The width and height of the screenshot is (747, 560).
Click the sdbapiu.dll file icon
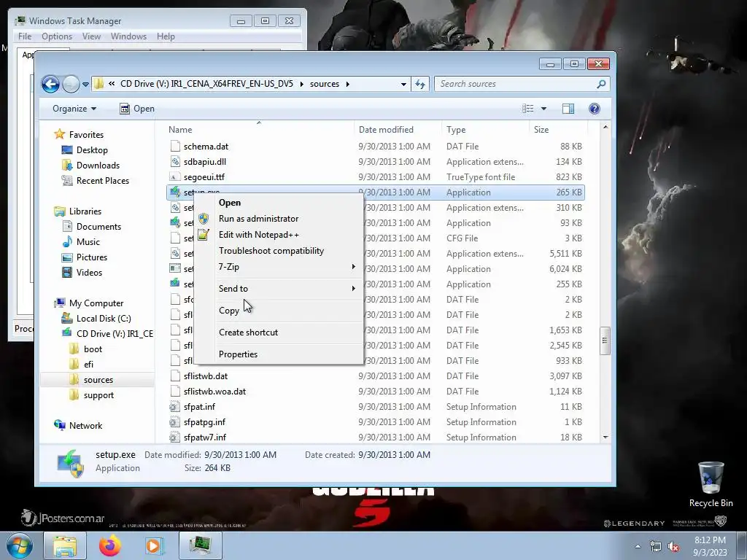click(175, 162)
